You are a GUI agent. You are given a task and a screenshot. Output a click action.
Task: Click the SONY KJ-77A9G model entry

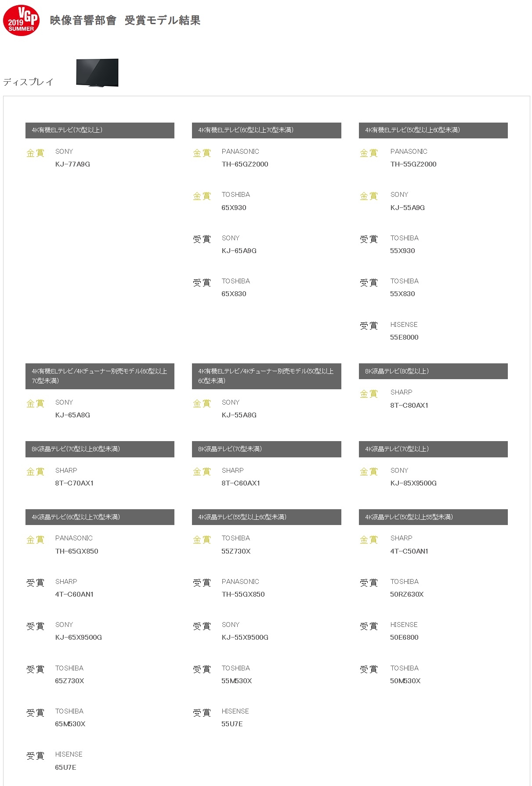(x=72, y=164)
